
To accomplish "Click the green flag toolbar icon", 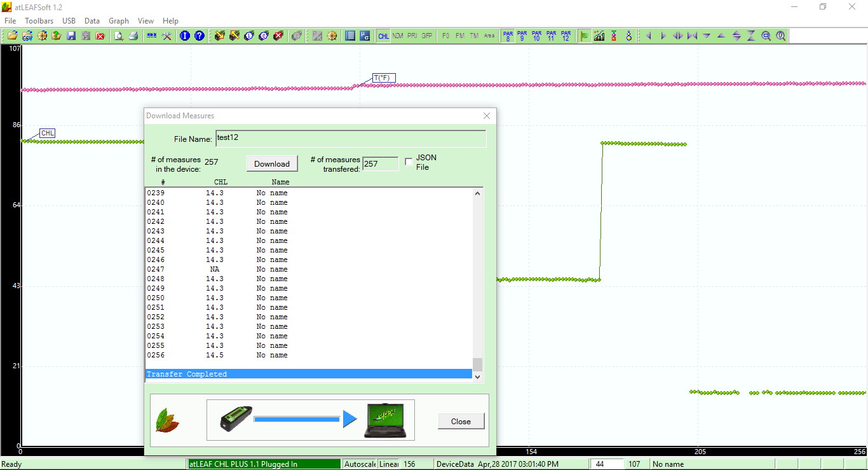I will coord(584,36).
